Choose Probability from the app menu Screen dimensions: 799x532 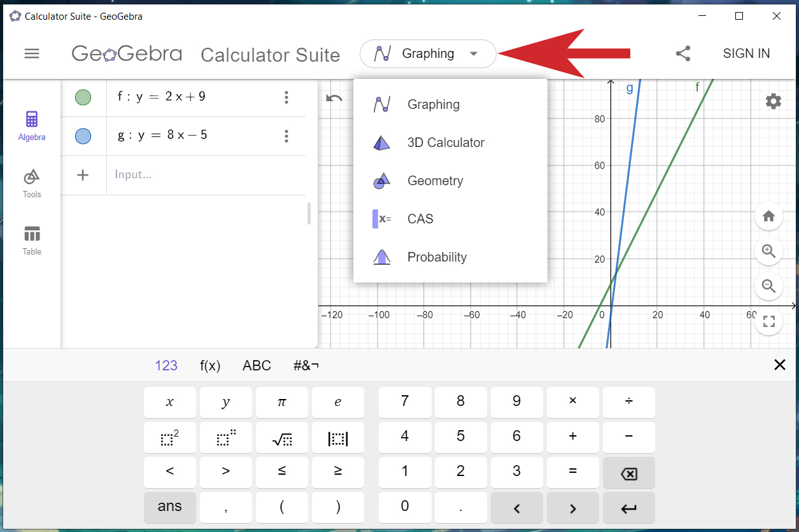click(450, 257)
